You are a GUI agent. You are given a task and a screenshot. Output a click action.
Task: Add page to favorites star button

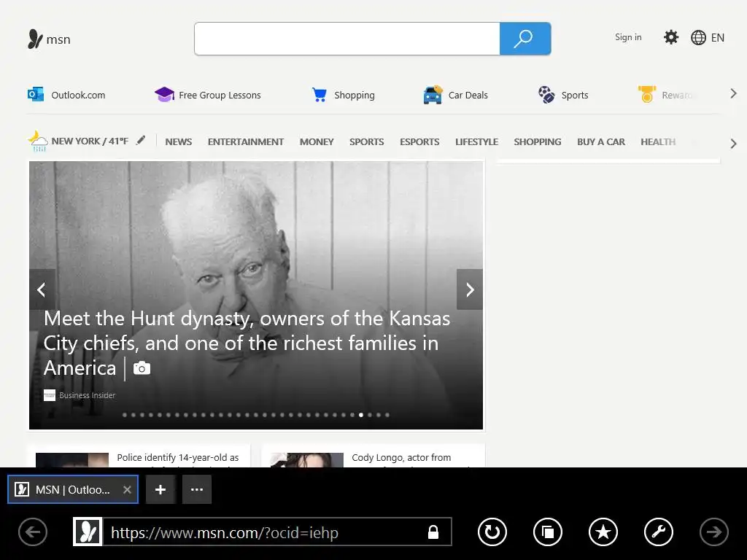[x=603, y=532]
